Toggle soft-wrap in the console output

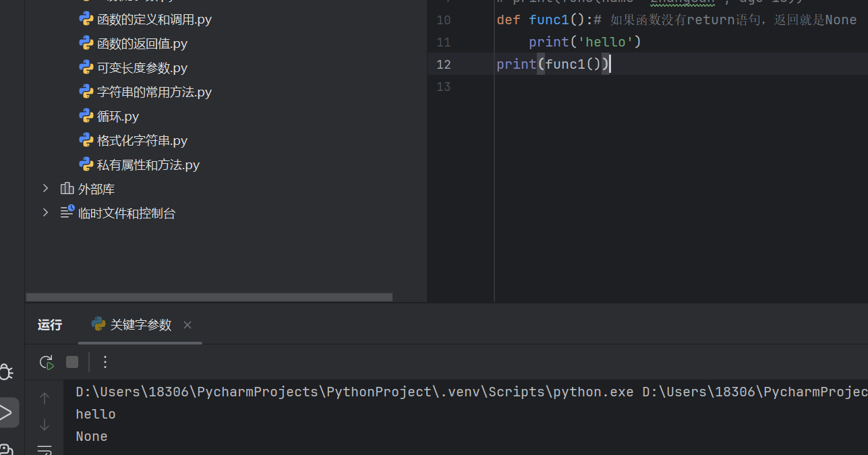[x=45, y=449]
